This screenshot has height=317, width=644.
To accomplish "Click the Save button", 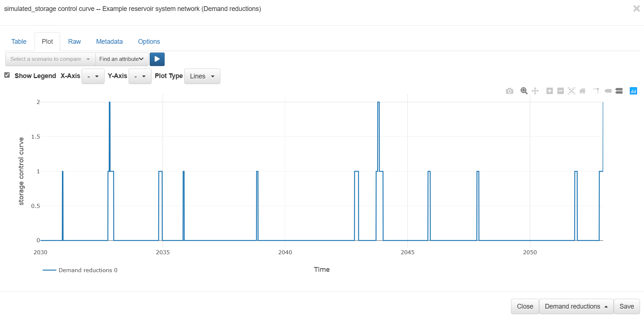I will coord(627,306).
